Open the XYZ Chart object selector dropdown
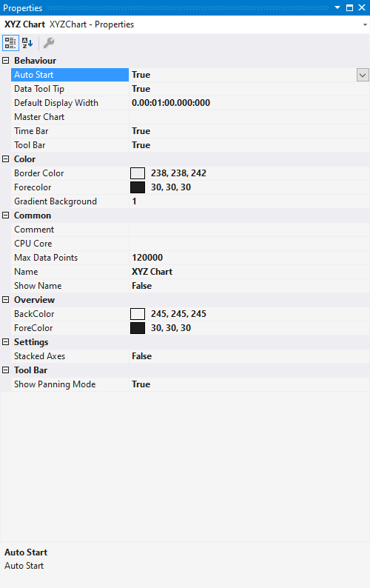Image resolution: width=370 pixels, height=588 pixels. (x=365, y=24)
